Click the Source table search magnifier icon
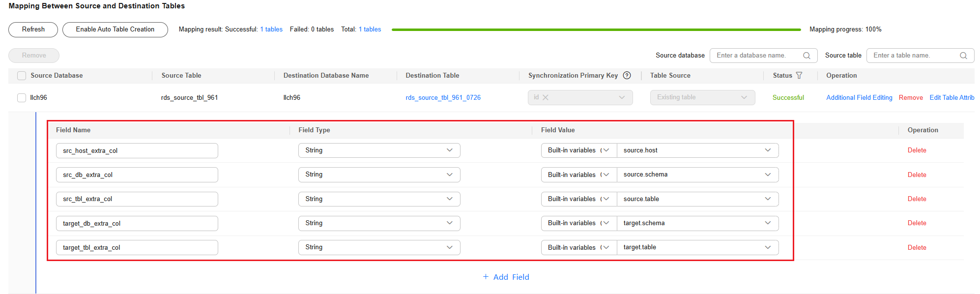Viewport: 980px width, 294px height. (963, 56)
